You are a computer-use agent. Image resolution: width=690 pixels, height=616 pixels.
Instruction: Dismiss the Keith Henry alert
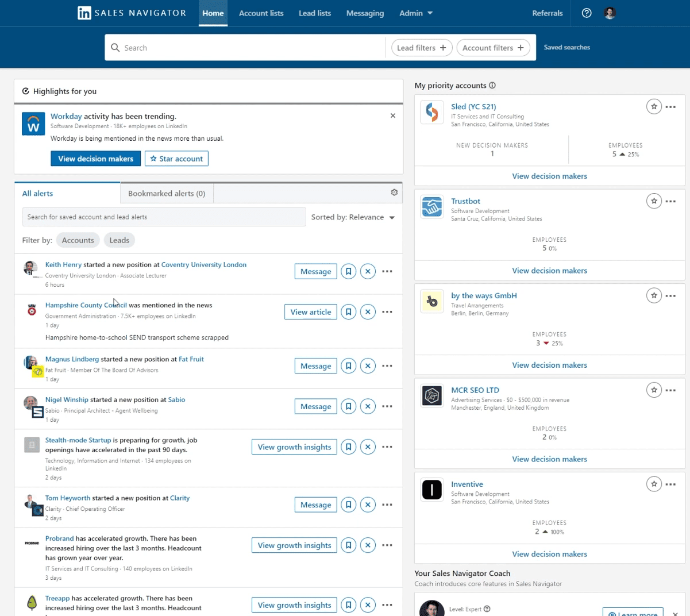click(368, 271)
